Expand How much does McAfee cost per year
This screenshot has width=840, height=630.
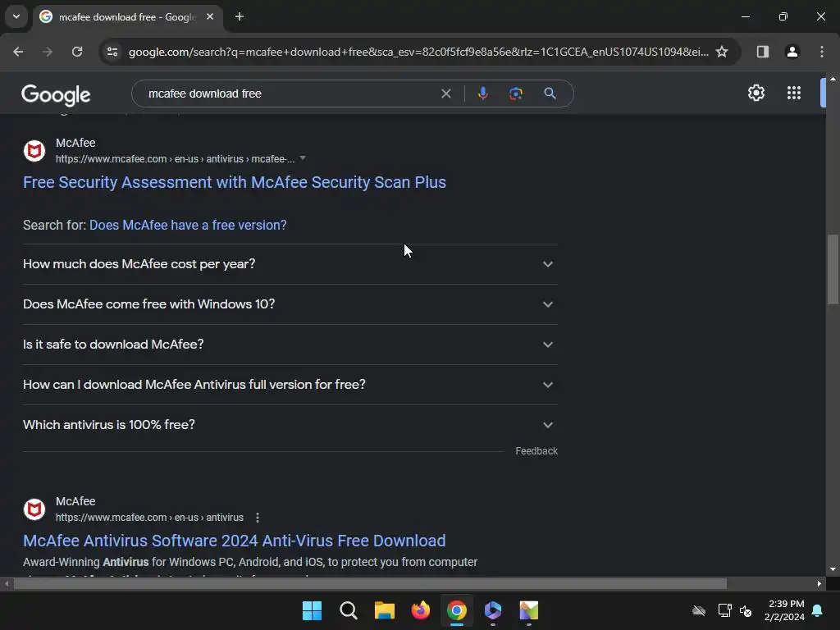click(290, 264)
